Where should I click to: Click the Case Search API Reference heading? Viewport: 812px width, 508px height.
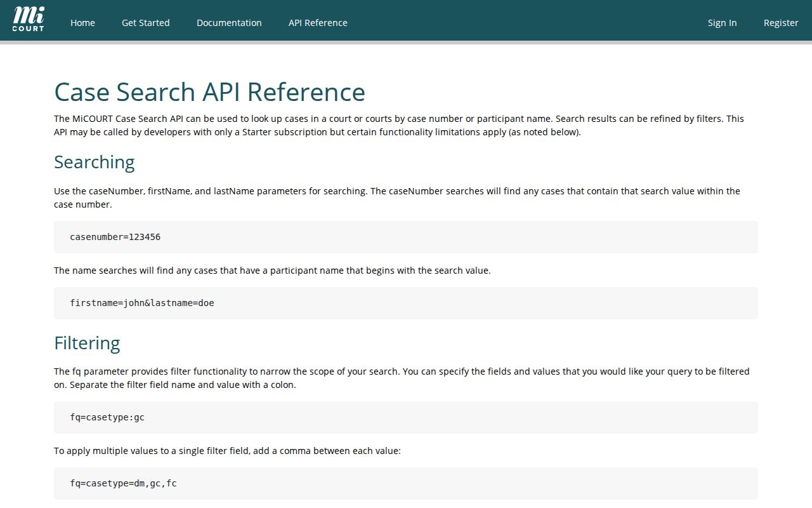click(209, 91)
